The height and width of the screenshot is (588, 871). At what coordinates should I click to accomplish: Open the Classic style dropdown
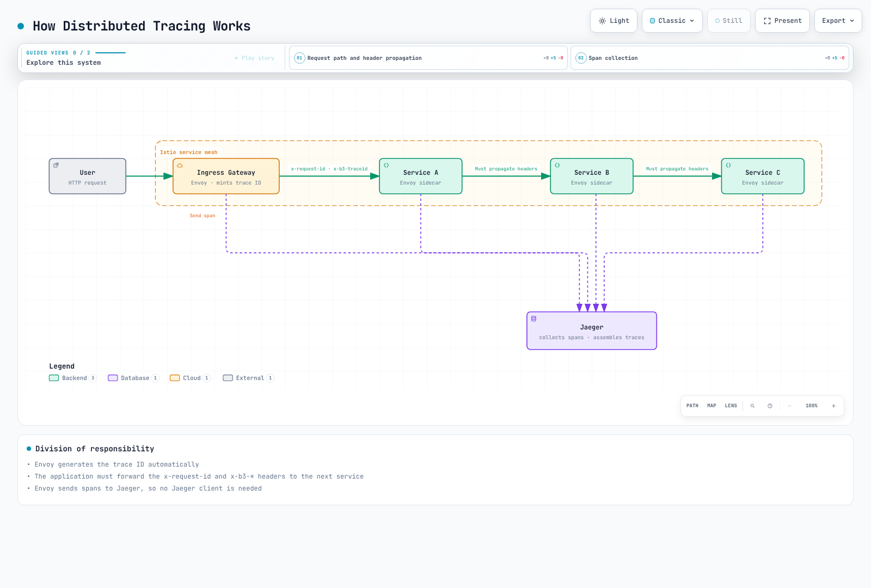(x=672, y=21)
